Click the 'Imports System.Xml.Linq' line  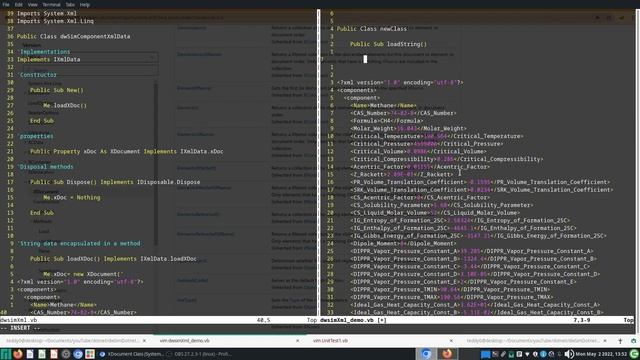(55, 21)
